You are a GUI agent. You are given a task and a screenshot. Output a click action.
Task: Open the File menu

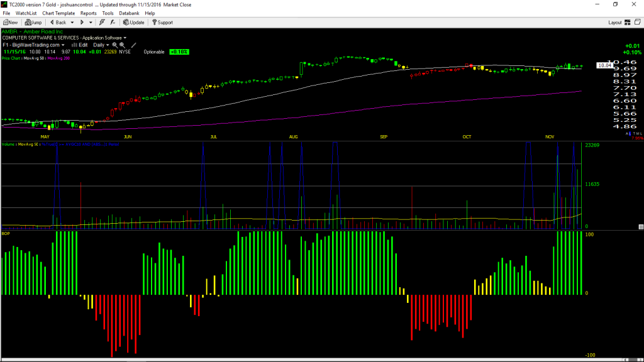(x=6, y=13)
